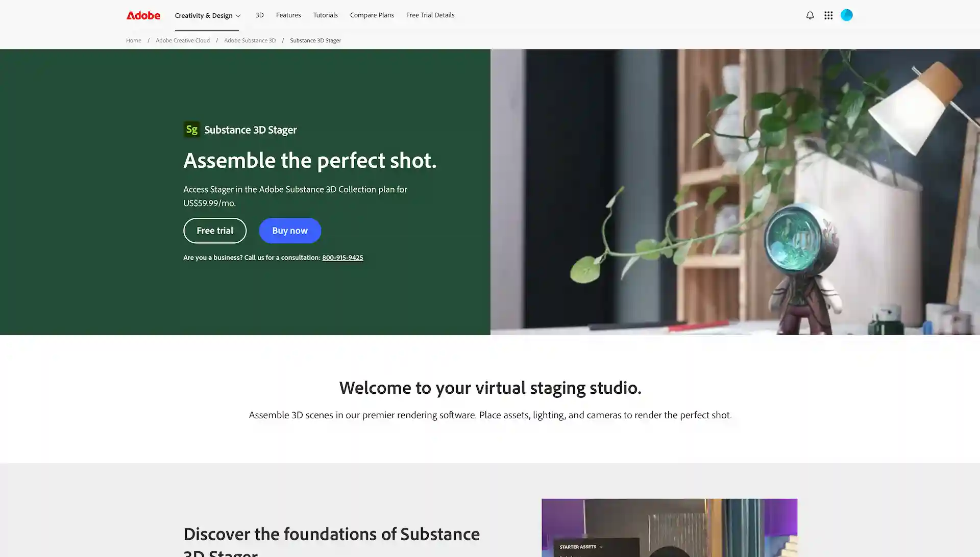
Task: Open the user profile avatar
Action: 846,15
